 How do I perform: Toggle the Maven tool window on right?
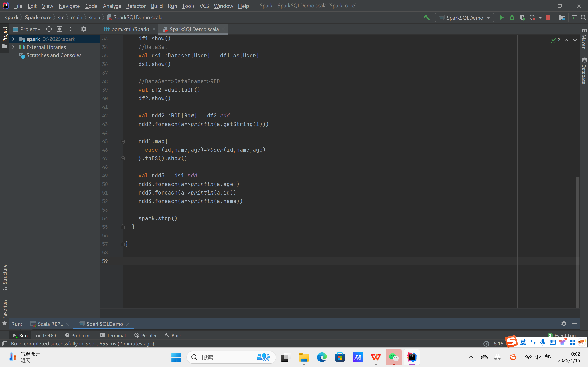584,39
